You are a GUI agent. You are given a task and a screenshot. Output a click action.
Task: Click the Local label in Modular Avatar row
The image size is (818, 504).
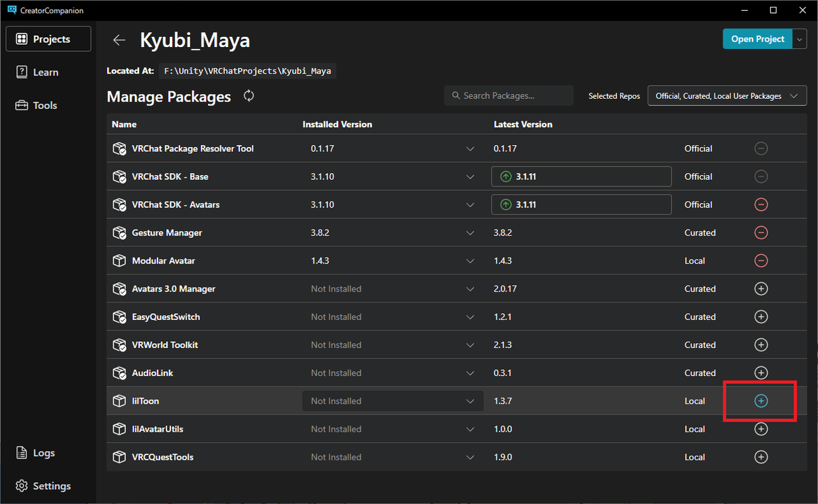click(x=695, y=261)
